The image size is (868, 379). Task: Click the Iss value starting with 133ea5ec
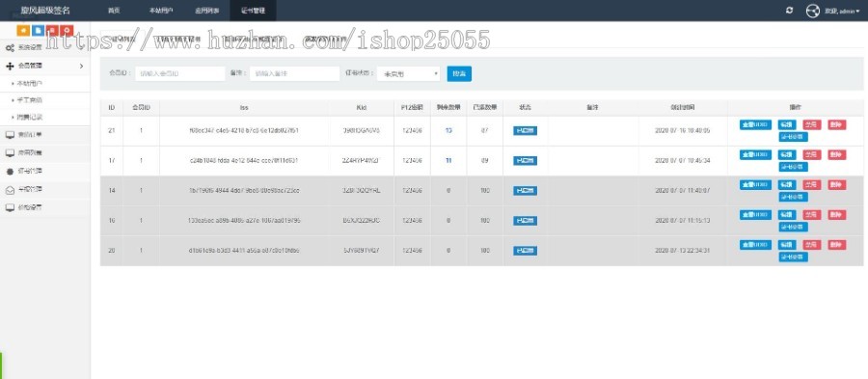(244, 221)
